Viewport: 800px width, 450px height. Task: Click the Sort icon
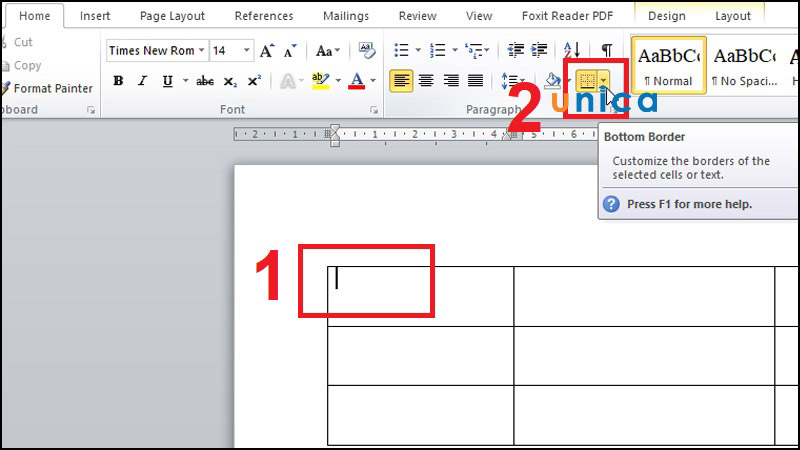coord(573,51)
